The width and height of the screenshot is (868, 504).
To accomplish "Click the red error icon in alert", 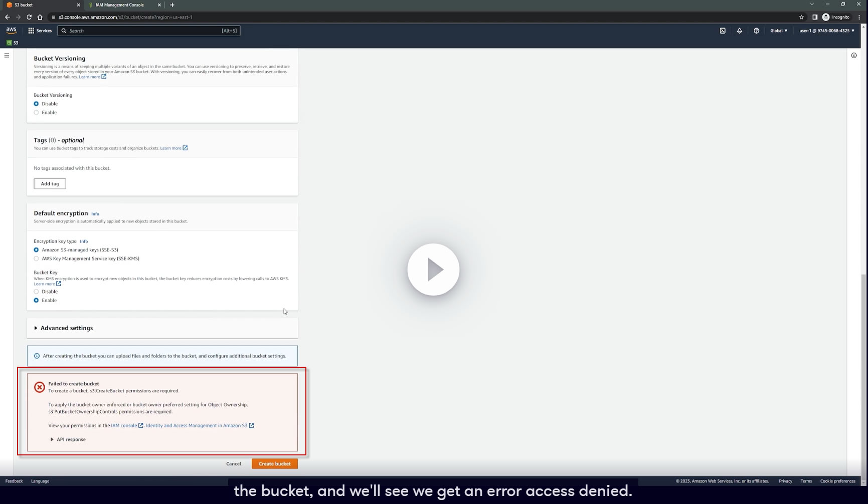I will [39, 387].
